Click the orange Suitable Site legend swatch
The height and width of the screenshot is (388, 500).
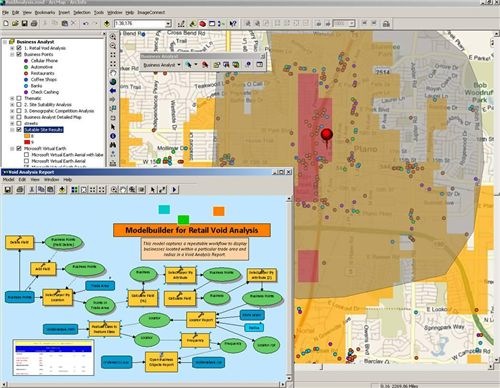pos(27,136)
